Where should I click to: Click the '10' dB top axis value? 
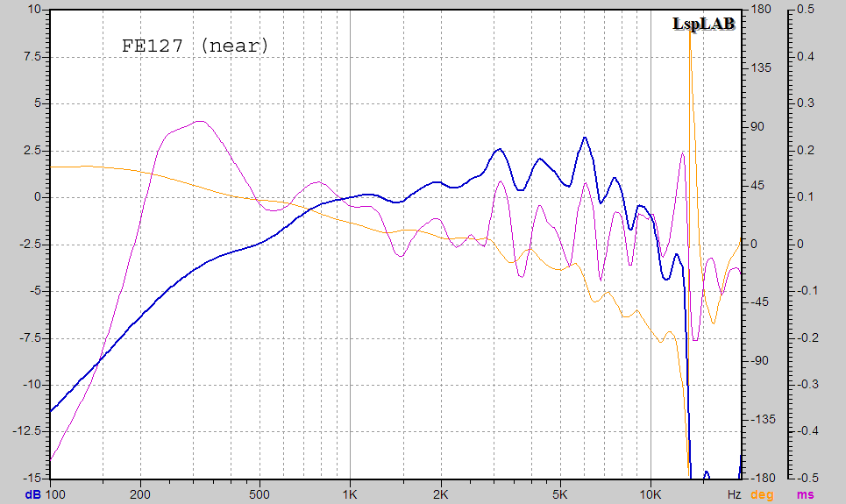click(x=33, y=10)
